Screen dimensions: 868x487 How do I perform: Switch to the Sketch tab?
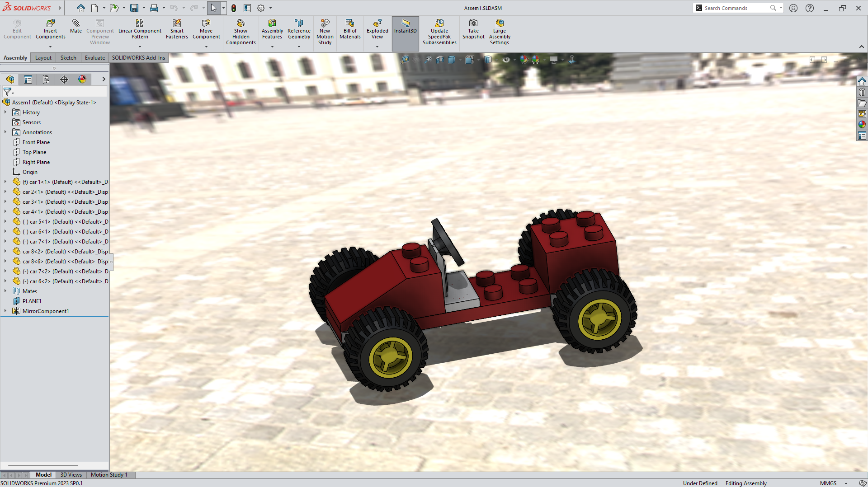click(68, 58)
